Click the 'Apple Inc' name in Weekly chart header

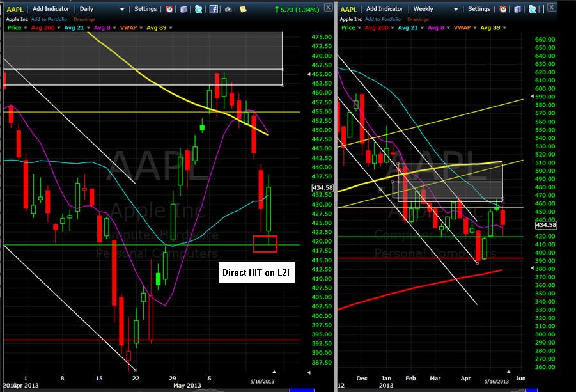[350, 19]
